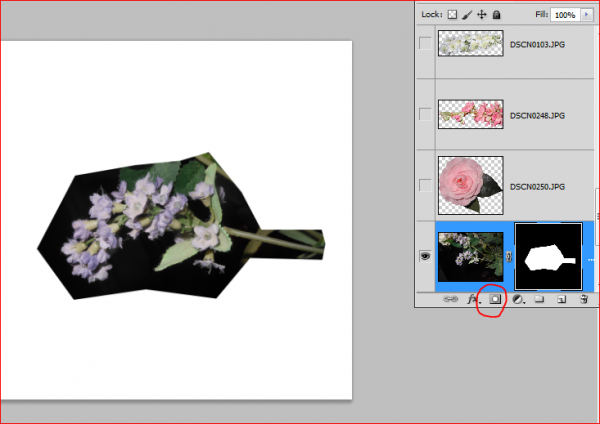Click the Fill 100% value field
The height and width of the screenshot is (424, 600).
(x=566, y=15)
